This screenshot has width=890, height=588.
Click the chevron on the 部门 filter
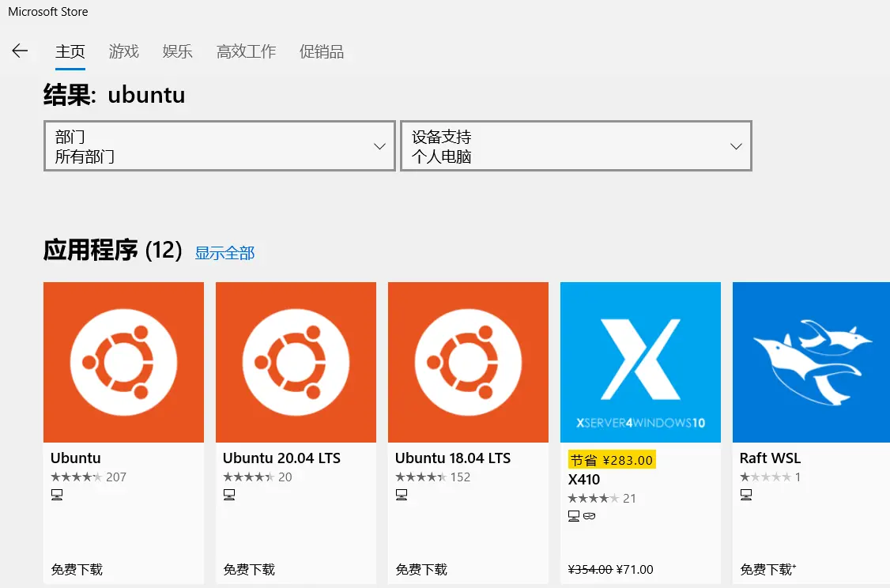pos(379,146)
